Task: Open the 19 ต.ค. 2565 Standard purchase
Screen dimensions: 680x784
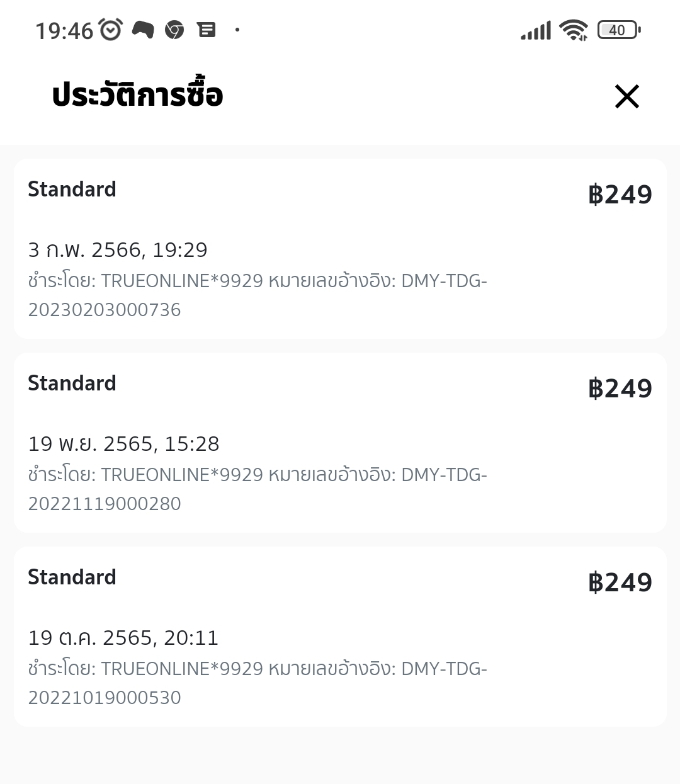Action: [340, 637]
